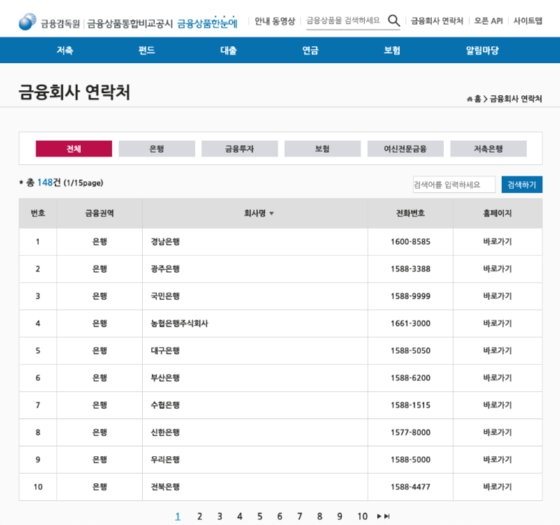Open the 알림마당 menu
The height and width of the screenshot is (525, 560).
click(482, 50)
